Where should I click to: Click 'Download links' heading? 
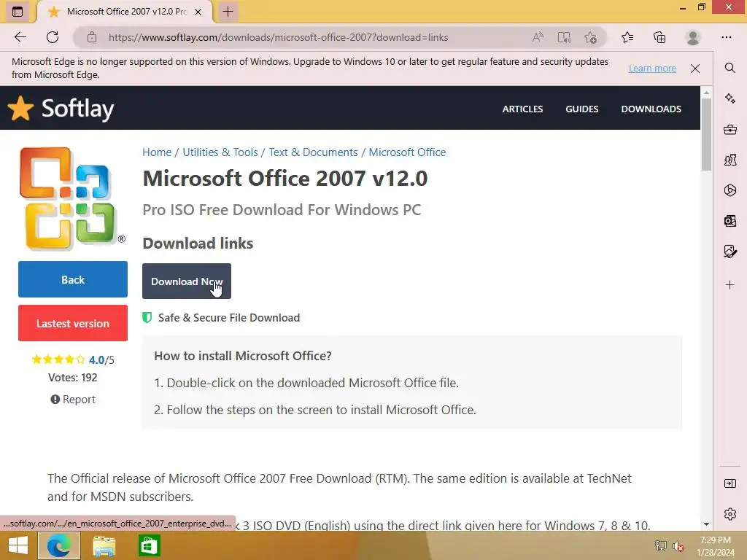(x=198, y=244)
